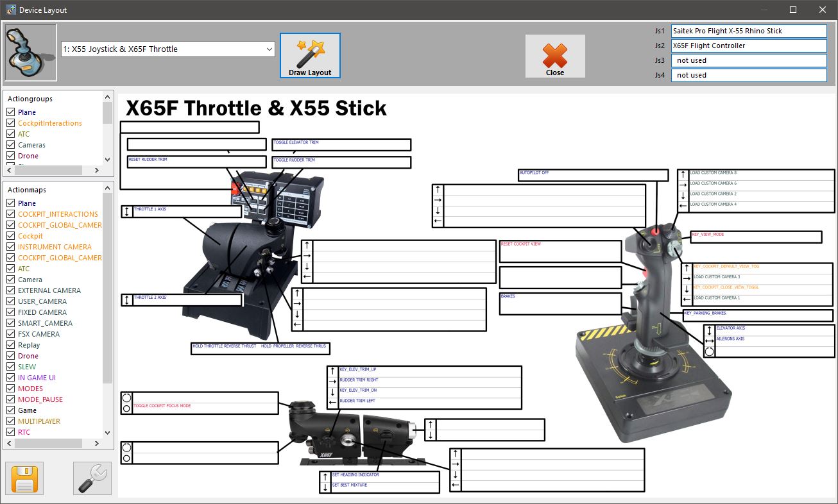
Task: Toggle the IN GAME UI actionmap checkbox
Action: tap(11, 378)
